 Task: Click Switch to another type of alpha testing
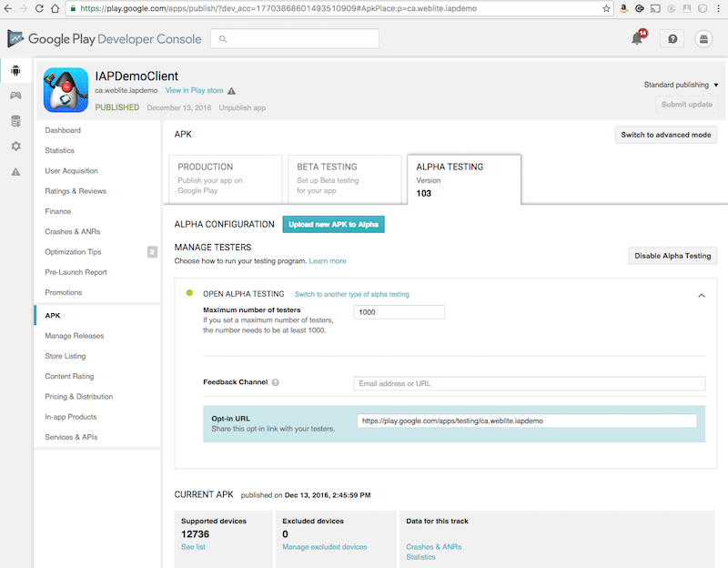coord(351,294)
